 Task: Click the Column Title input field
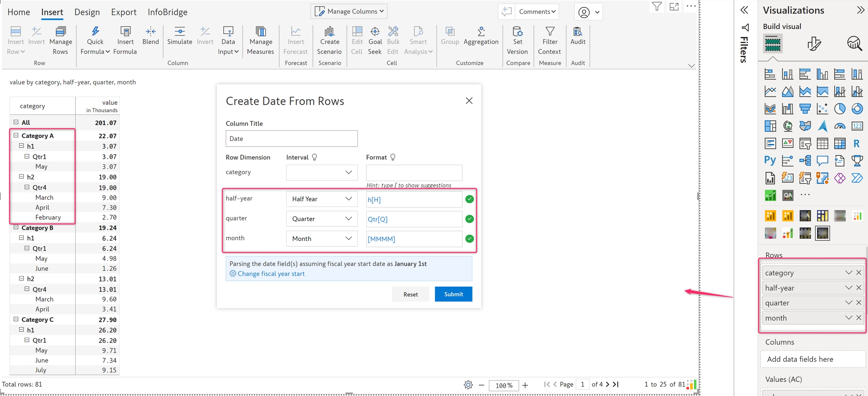291,139
